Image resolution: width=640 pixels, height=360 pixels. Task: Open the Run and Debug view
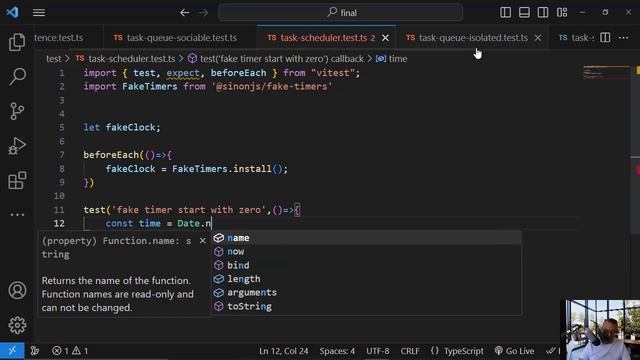point(17,146)
